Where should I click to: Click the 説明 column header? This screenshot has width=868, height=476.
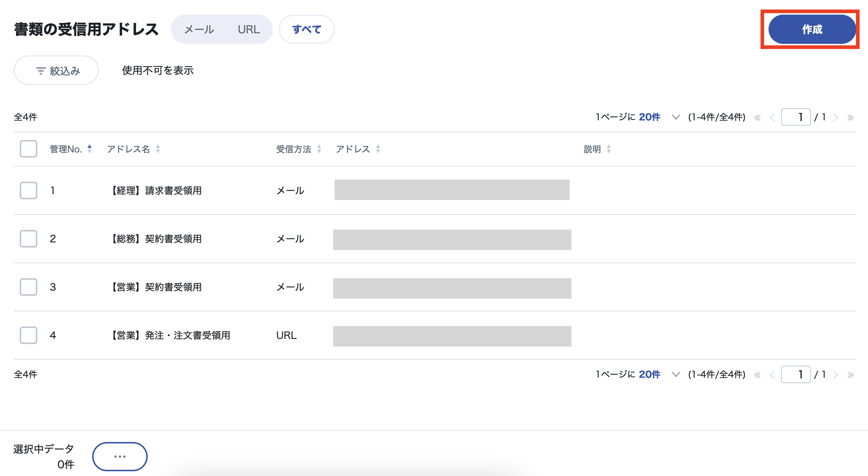point(592,149)
